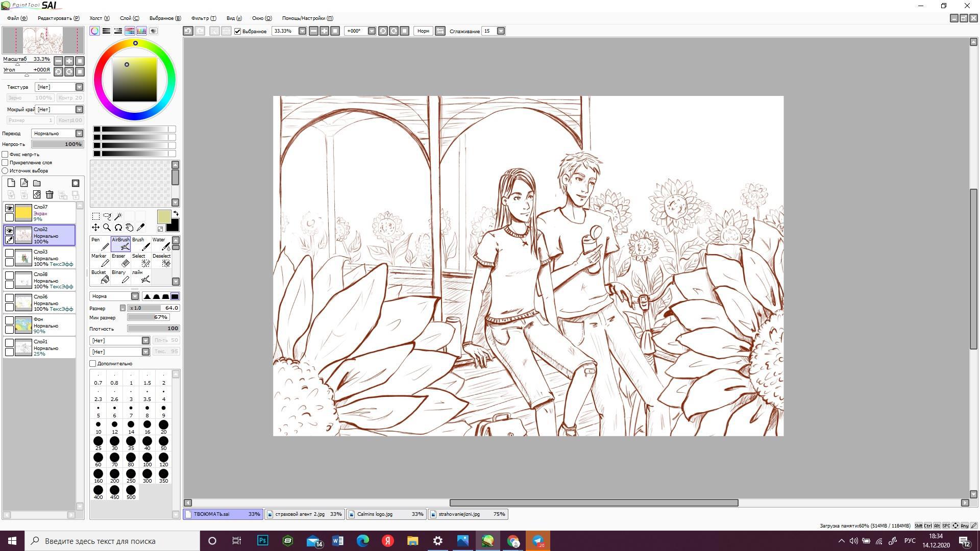Create a new layer with page icon
The image size is (980, 551).
click(11, 183)
